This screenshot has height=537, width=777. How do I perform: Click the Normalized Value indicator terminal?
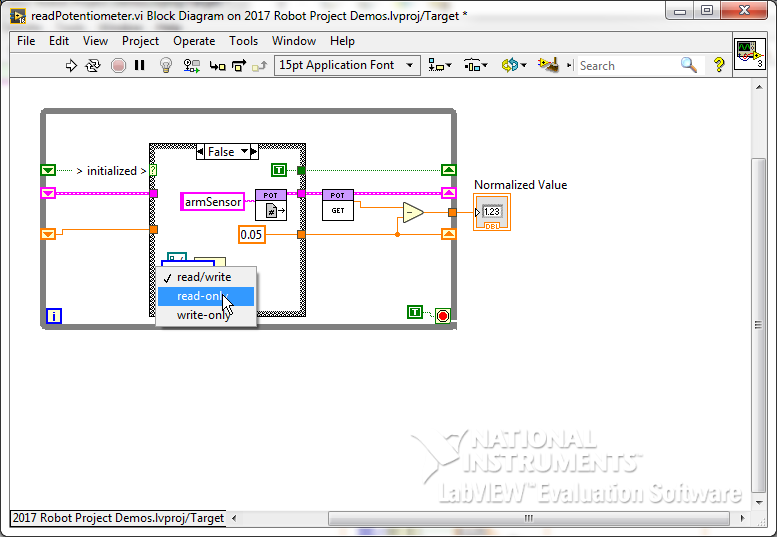492,212
